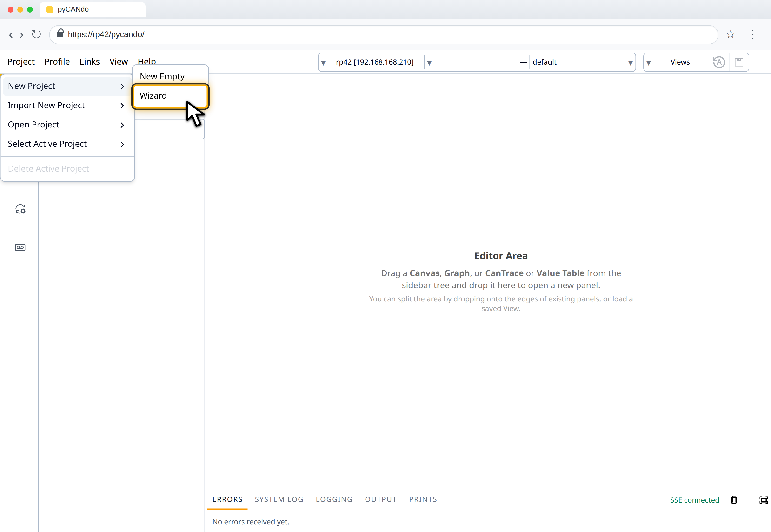Click the Project menu
The height and width of the screenshot is (532, 771).
pyautogui.click(x=21, y=62)
